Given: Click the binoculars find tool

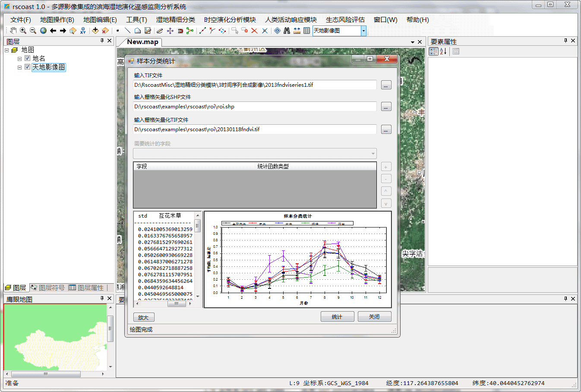Looking at the screenshot, I should 287,31.
